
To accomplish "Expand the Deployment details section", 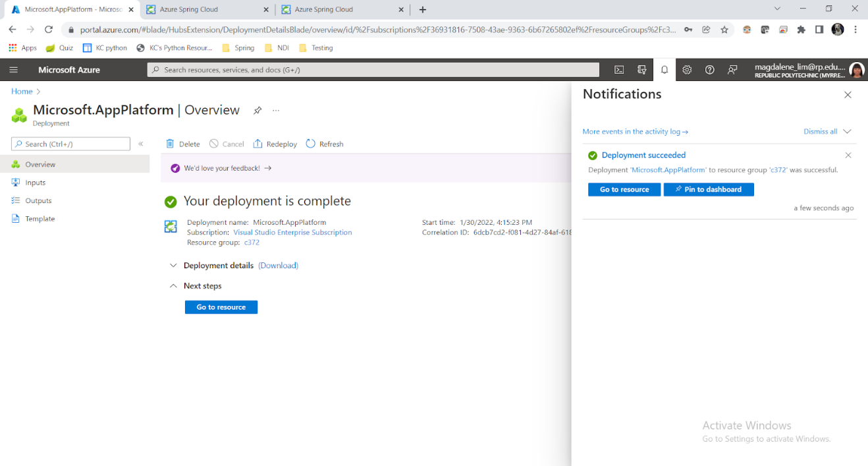I will tap(173, 265).
